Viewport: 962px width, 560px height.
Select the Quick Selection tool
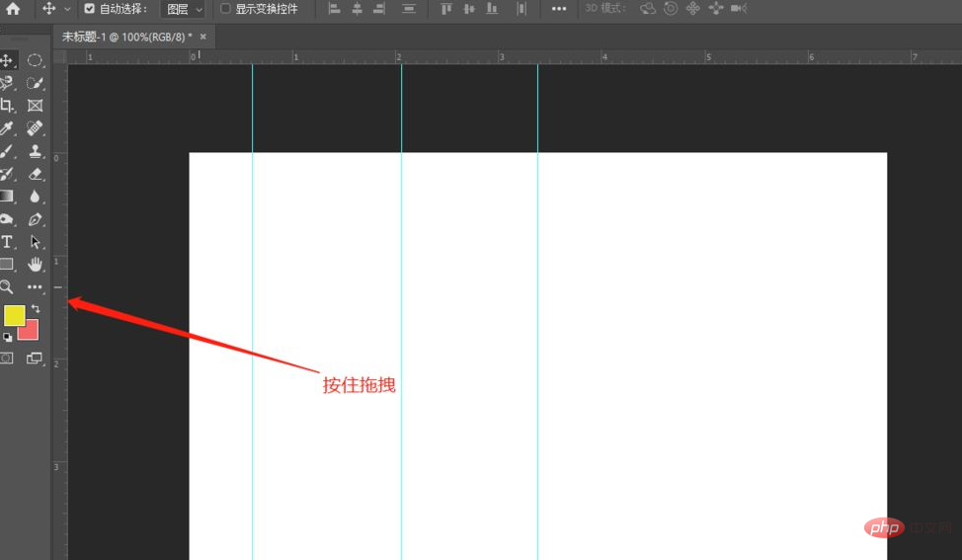coord(35,83)
